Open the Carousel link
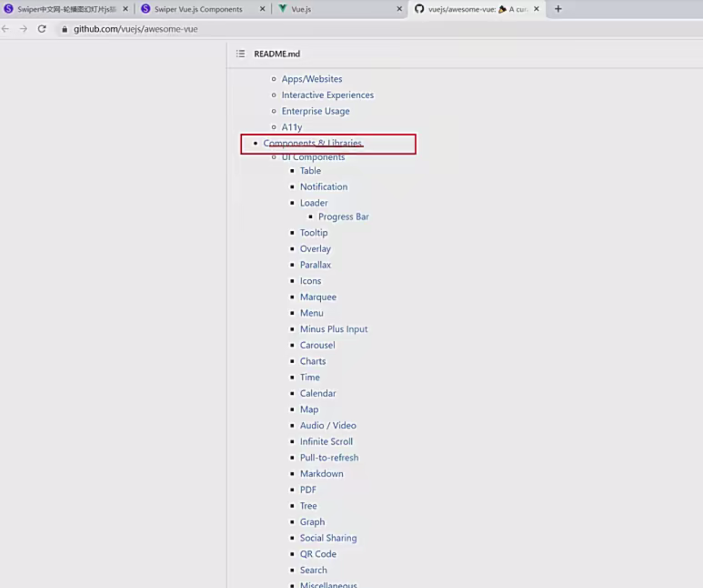The width and height of the screenshot is (703, 588). click(x=318, y=344)
